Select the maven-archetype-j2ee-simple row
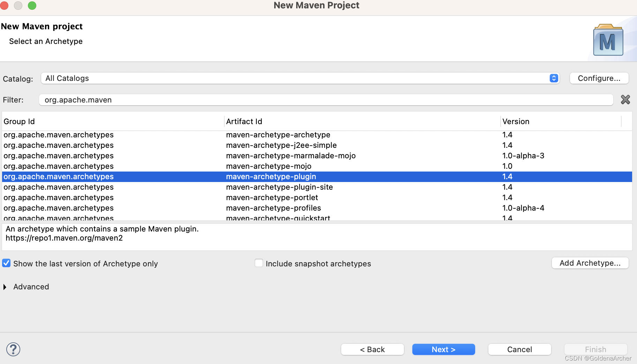This screenshot has width=637, height=364. 317,145
